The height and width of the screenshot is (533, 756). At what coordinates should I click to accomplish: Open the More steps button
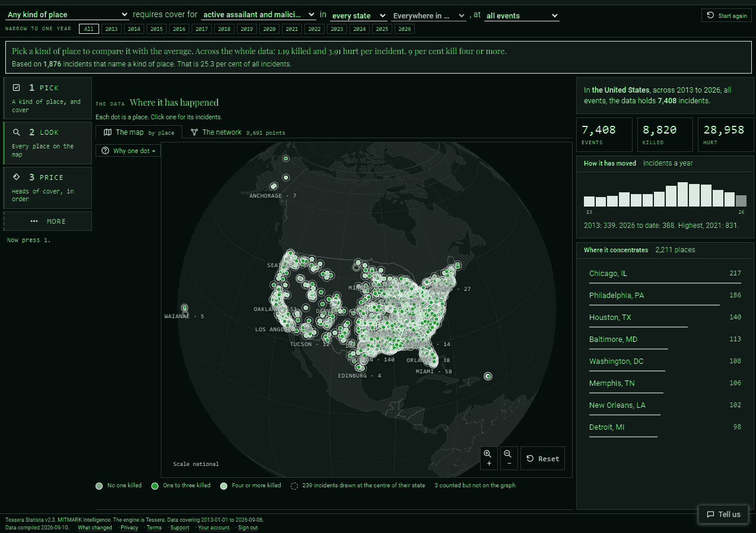pyautogui.click(x=47, y=221)
